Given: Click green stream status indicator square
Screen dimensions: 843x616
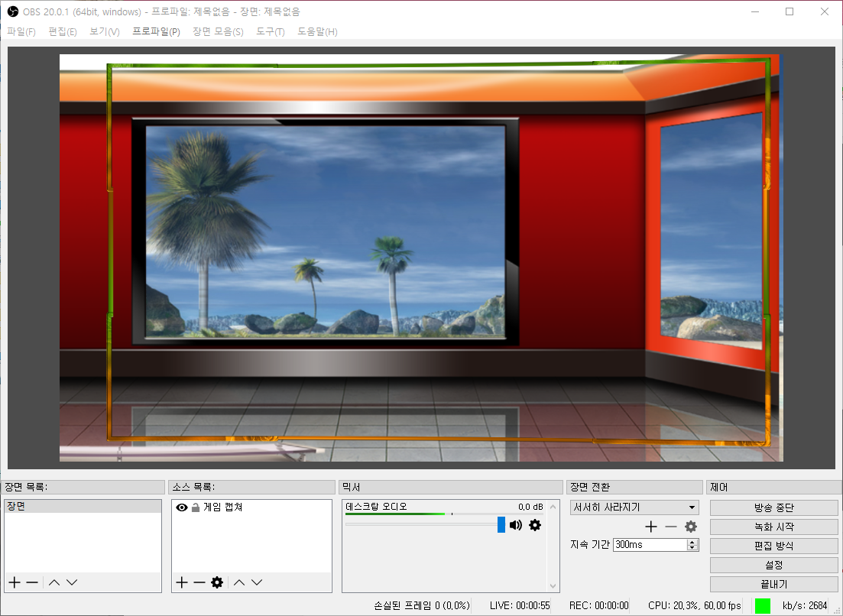Looking at the screenshot, I should click(x=762, y=606).
